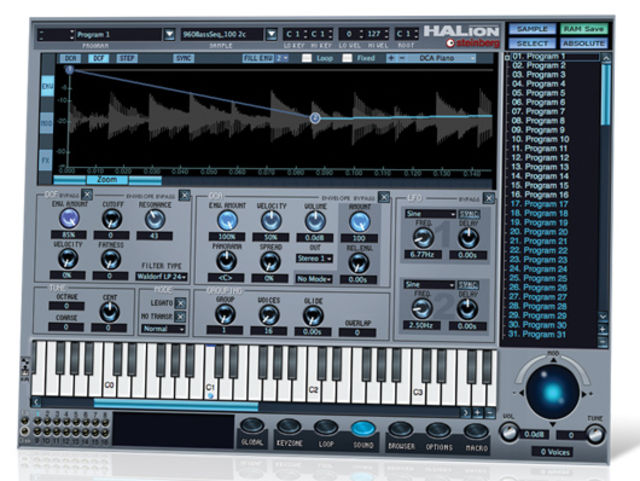Open the KEYZONE page button
This screenshot has height=481, width=640.
289,427
